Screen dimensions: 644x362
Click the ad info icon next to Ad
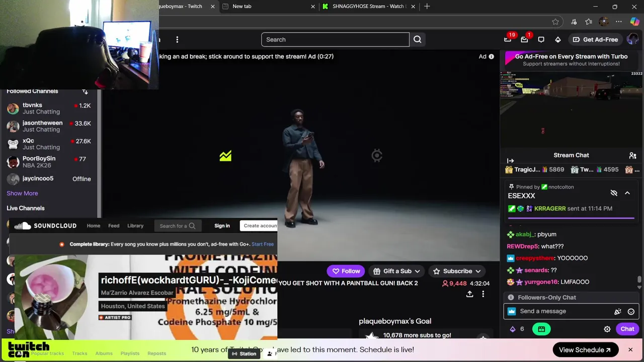coord(491,56)
